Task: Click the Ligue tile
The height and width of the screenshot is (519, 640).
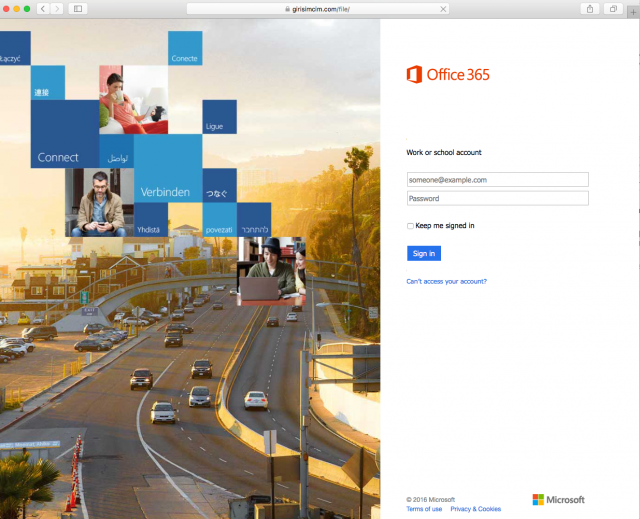Action: coord(220,117)
